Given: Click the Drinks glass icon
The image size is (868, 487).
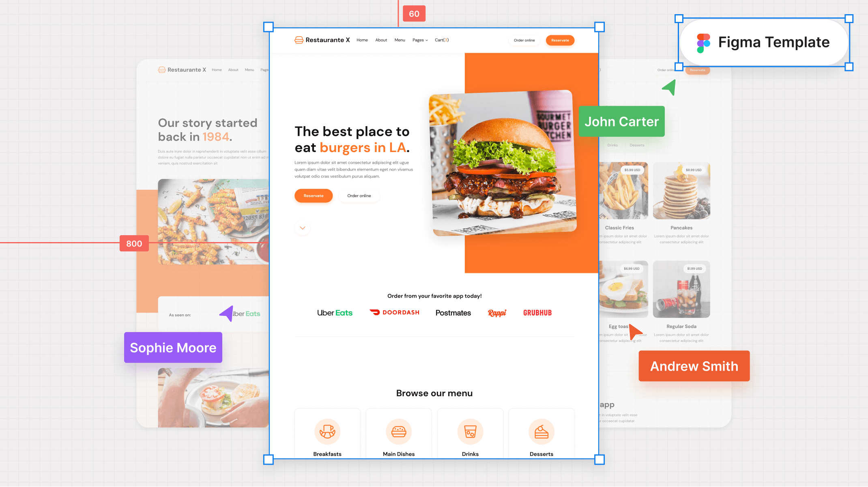Looking at the screenshot, I should click(470, 431).
